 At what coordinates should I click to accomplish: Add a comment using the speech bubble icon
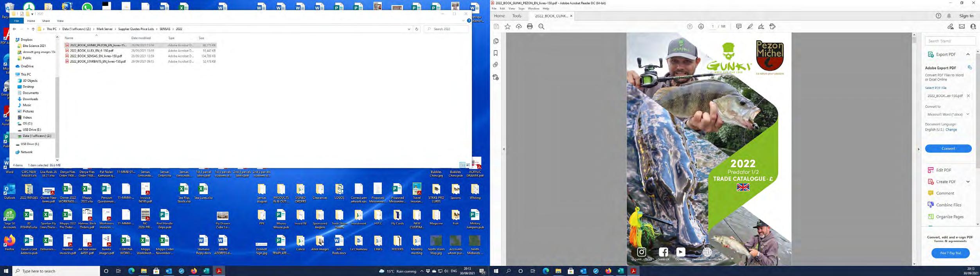coord(739,27)
